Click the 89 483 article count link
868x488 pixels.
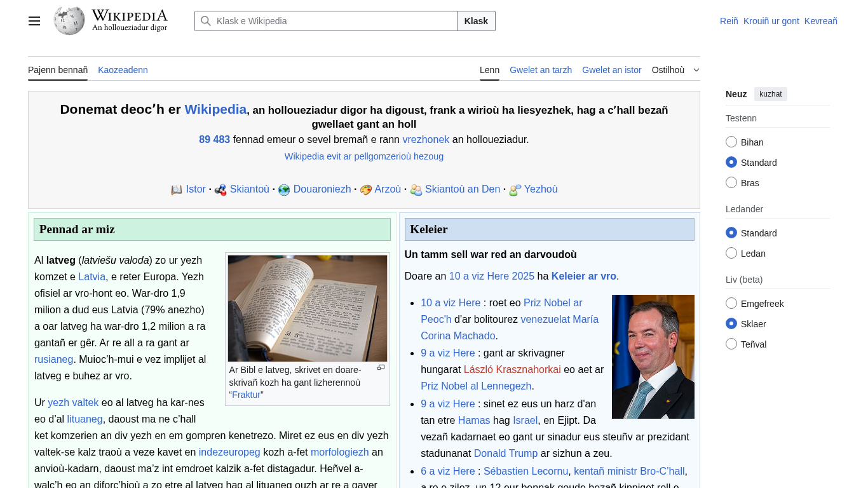click(214, 139)
